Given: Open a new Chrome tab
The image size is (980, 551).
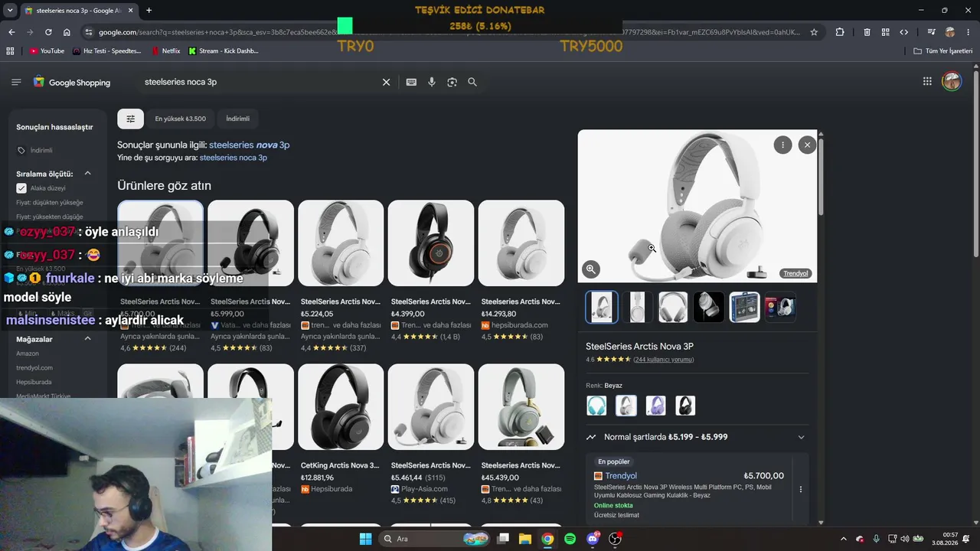Looking at the screenshot, I should click(149, 11).
